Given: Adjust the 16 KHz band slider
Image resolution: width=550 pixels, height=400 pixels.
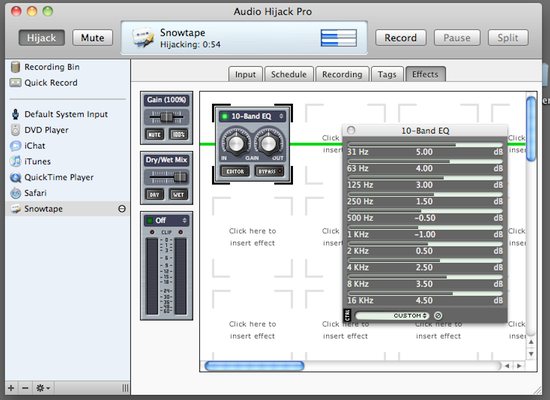Looking at the screenshot, I should (425, 293).
